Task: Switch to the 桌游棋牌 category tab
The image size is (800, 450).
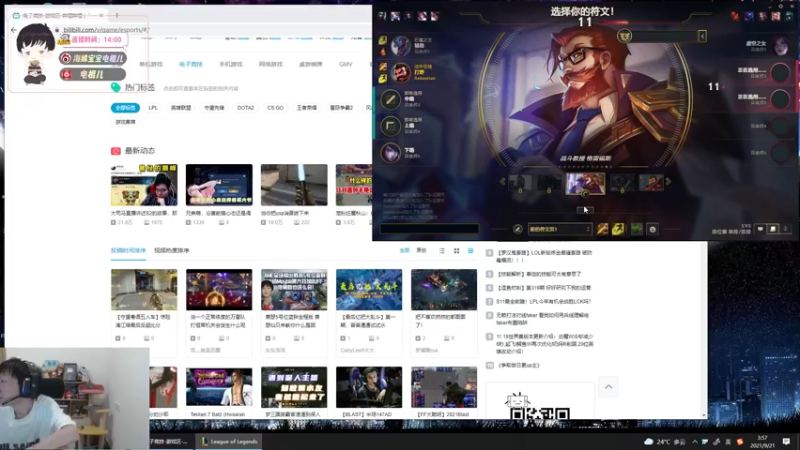Action: 311,64
